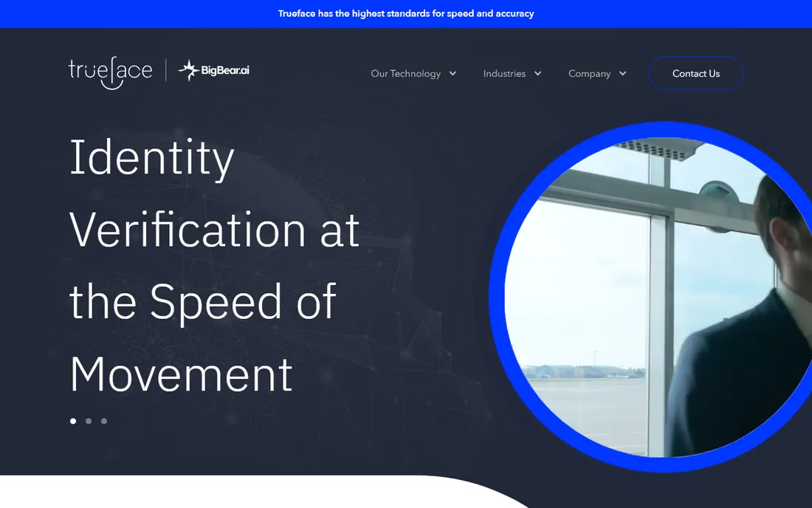Select the second slide indicator dot
This screenshot has width=812, height=508.
89,421
